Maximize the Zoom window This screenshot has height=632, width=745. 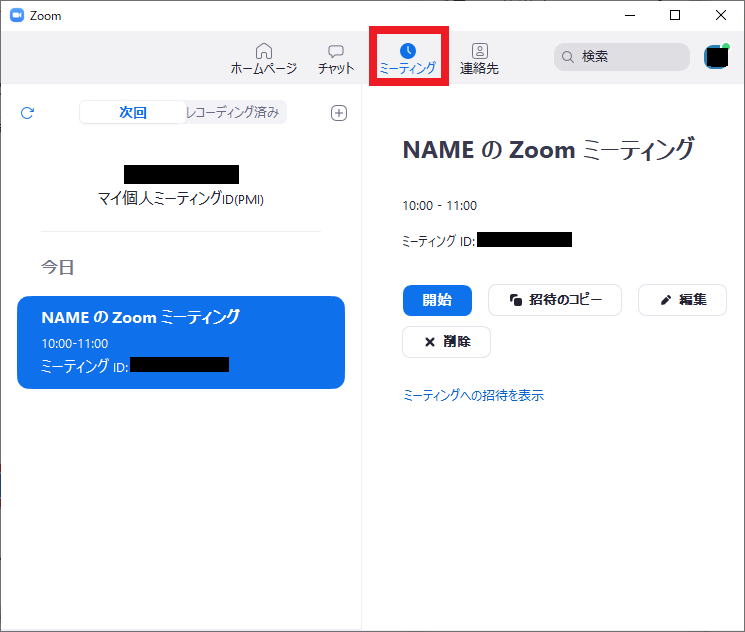[675, 15]
